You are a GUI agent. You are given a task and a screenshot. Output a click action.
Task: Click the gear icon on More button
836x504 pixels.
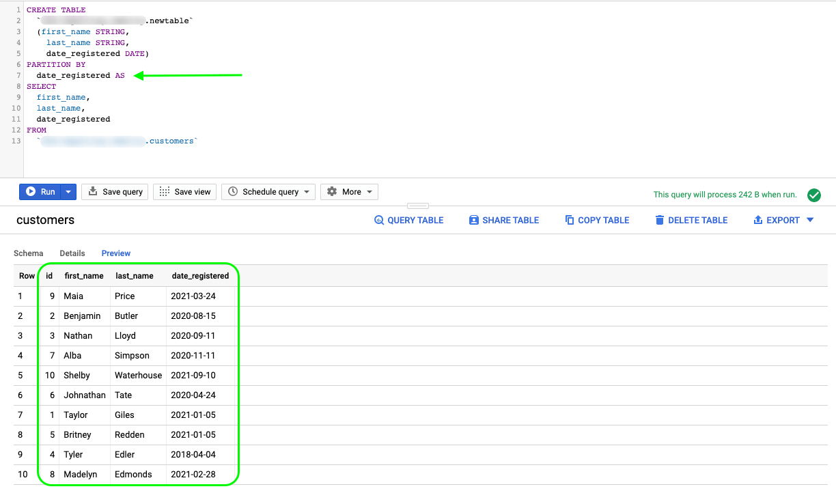tap(333, 192)
